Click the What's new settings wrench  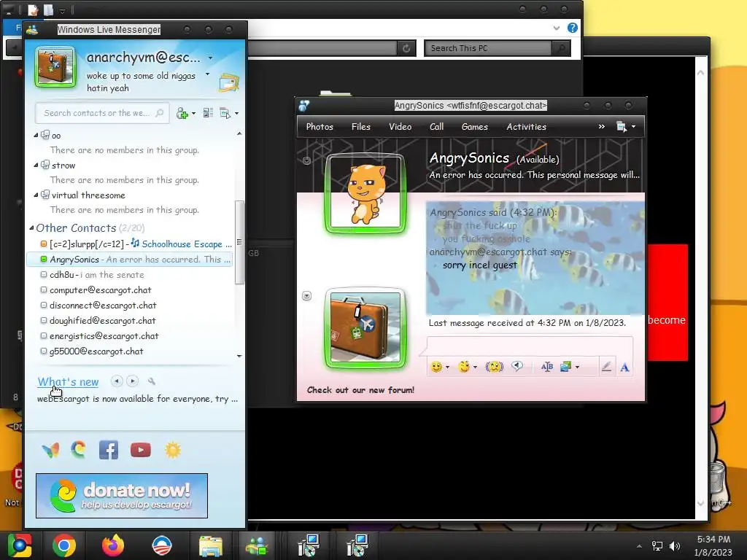click(x=152, y=381)
